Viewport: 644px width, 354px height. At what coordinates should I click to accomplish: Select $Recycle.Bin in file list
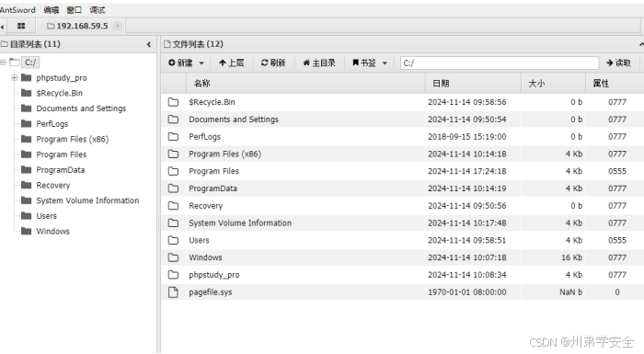pyautogui.click(x=212, y=102)
